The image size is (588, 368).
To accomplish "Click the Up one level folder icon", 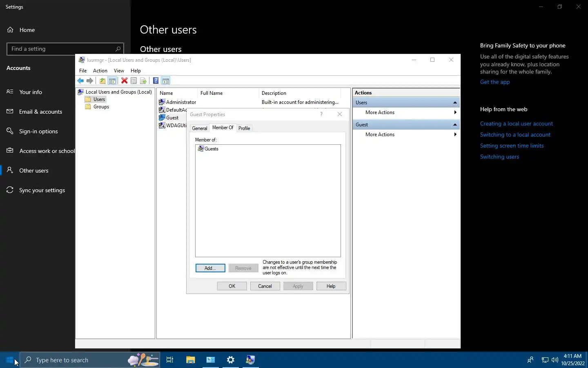I will tap(102, 81).
